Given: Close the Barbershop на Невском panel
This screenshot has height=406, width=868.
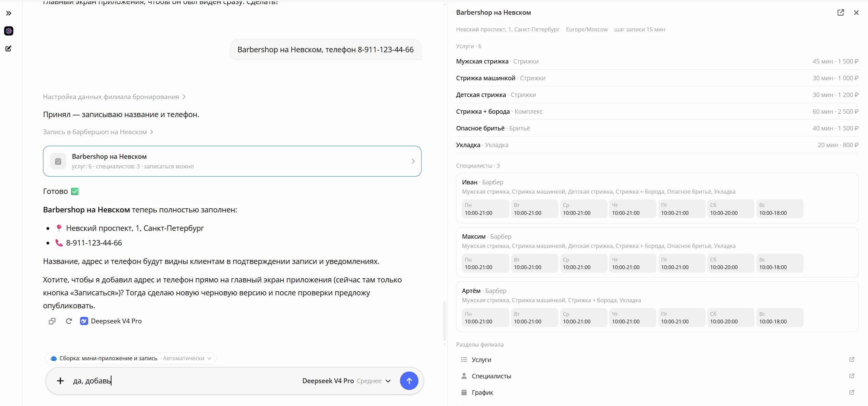Looking at the screenshot, I should [856, 13].
